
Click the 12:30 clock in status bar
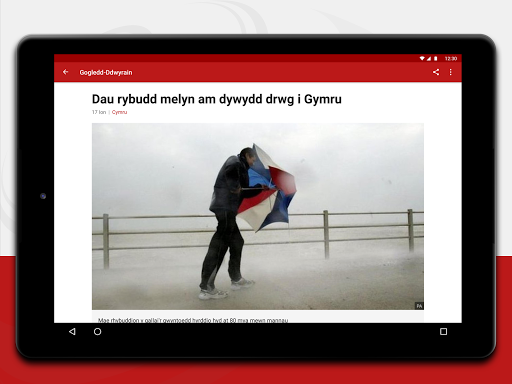[x=451, y=58]
